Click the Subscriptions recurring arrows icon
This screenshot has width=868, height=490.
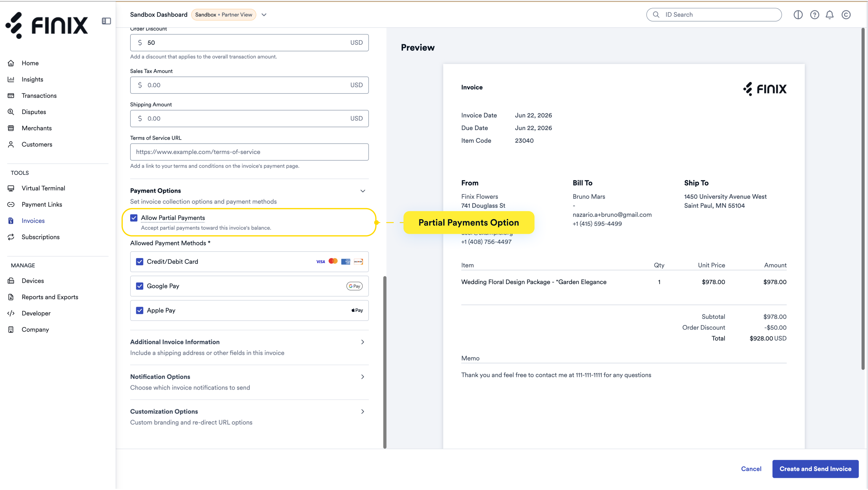coord(11,237)
